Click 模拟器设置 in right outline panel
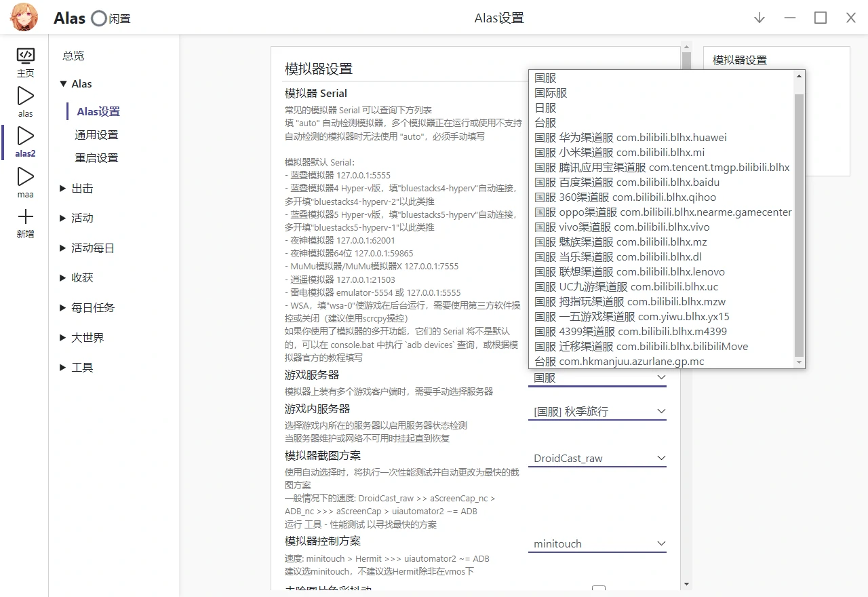 [740, 60]
